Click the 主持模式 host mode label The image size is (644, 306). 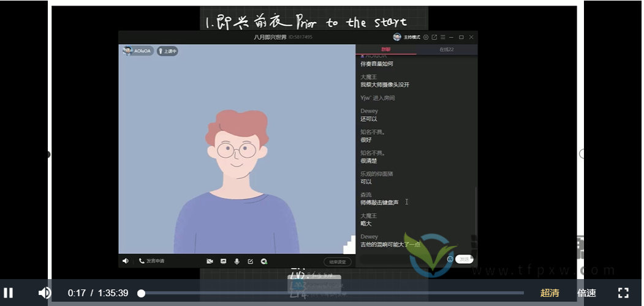[412, 37]
